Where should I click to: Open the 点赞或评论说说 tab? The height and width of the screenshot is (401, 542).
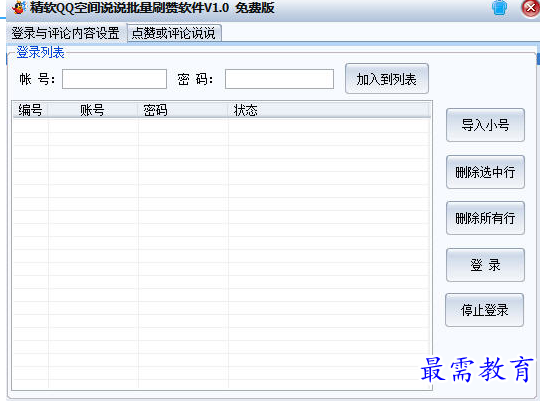click(x=174, y=33)
